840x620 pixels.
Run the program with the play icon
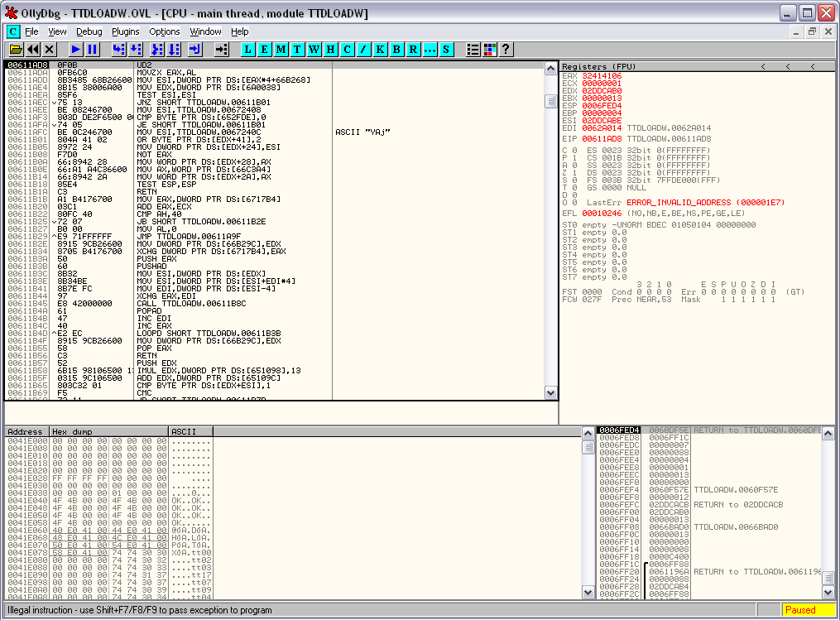click(x=76, y=50)
